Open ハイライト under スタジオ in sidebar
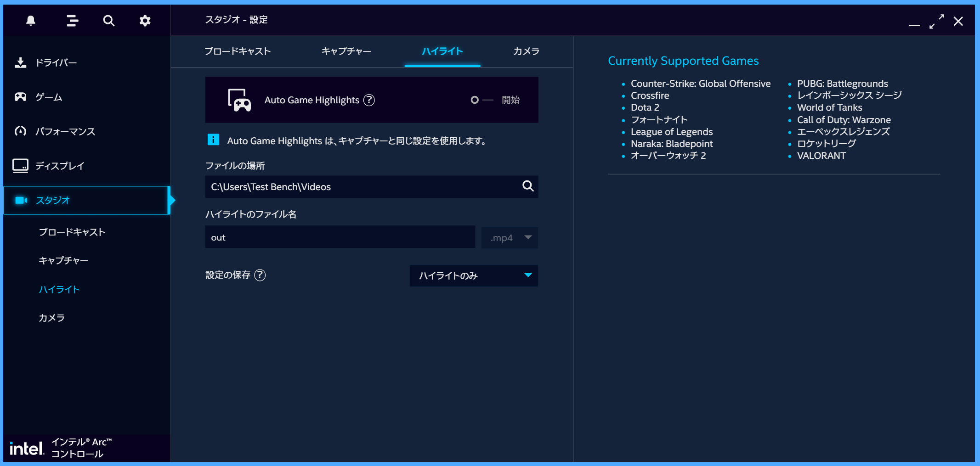The height and width of the screenshot is (466, 980). pos(59,290)
